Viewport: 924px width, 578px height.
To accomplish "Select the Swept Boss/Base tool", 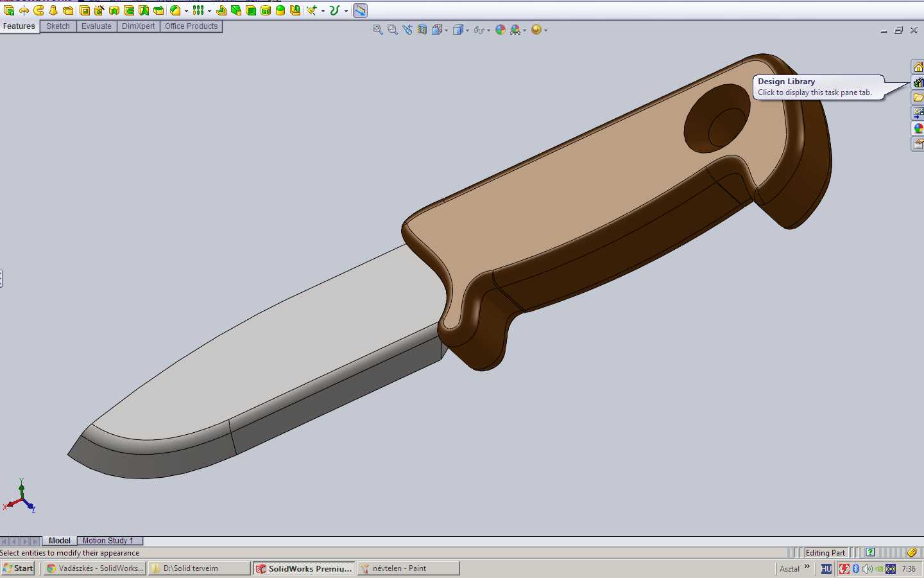I will tap(38, 10).
